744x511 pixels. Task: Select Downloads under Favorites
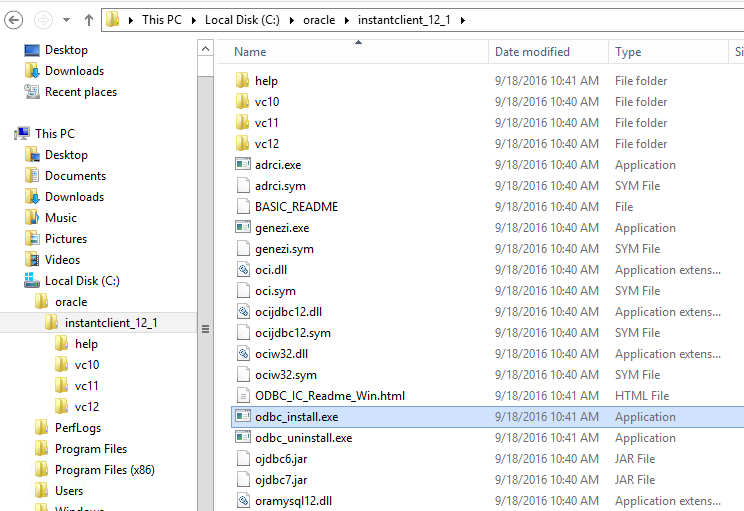[x=74, y=71]
